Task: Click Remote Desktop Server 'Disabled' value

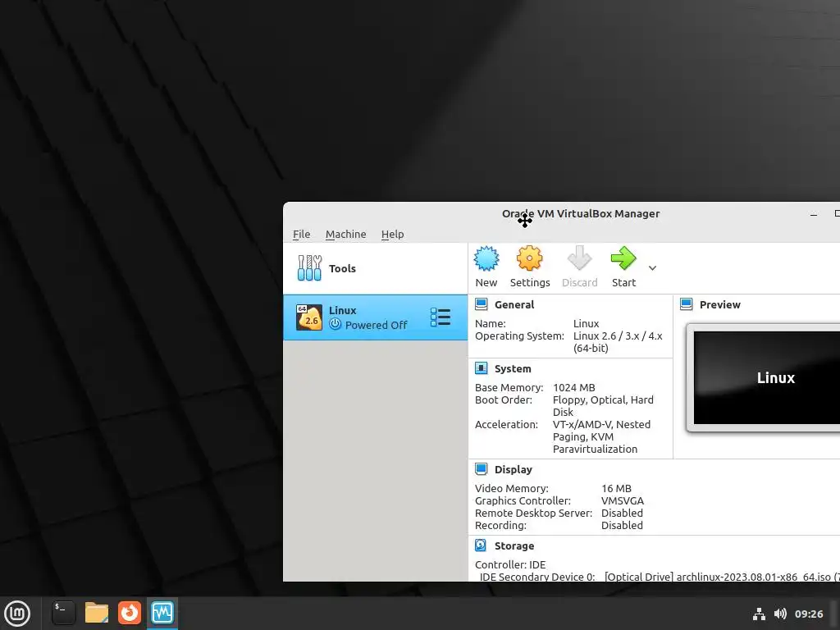Action: pyautogui.click(x=622, y=513)
